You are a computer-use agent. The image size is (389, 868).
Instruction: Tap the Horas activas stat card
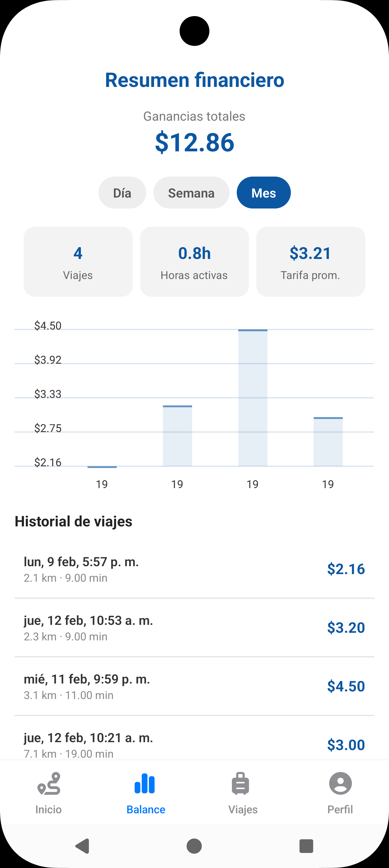tap(194, 262)
